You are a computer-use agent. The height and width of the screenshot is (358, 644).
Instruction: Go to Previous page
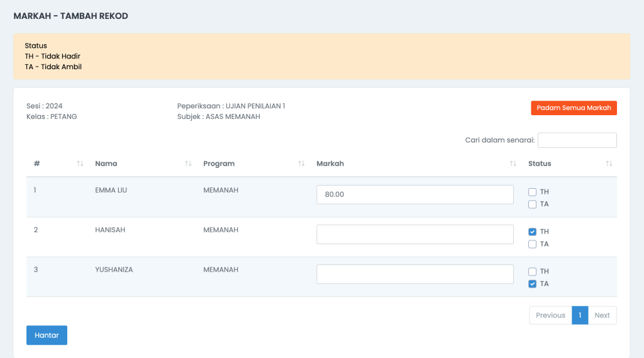pyautogui.click(x=550, y=315)
